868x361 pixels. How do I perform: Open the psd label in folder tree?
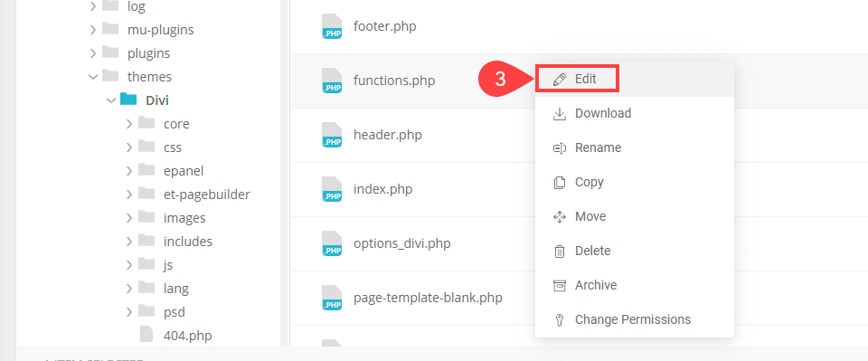[175, 312]
